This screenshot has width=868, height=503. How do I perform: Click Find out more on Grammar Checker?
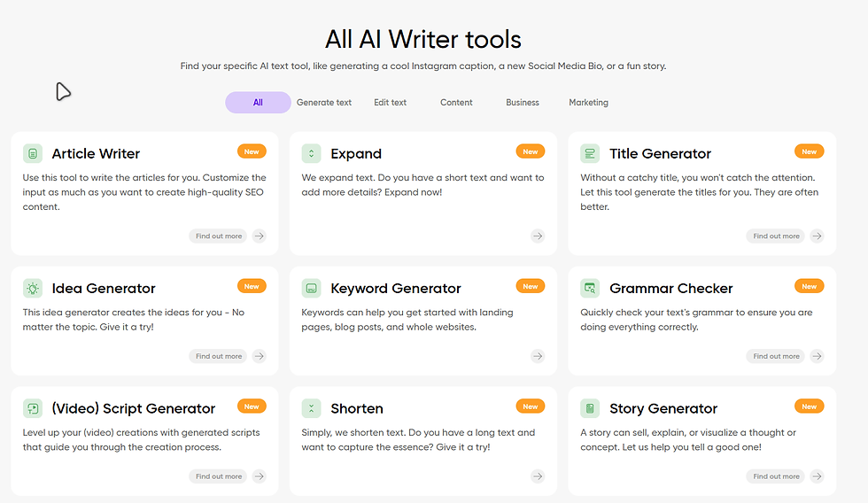click(x=776, y=356)
